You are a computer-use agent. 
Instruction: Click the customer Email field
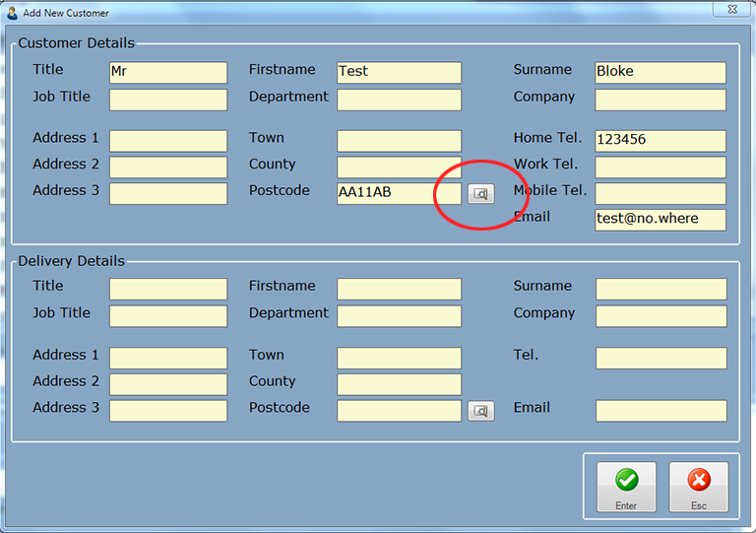[x=661, y=220]
